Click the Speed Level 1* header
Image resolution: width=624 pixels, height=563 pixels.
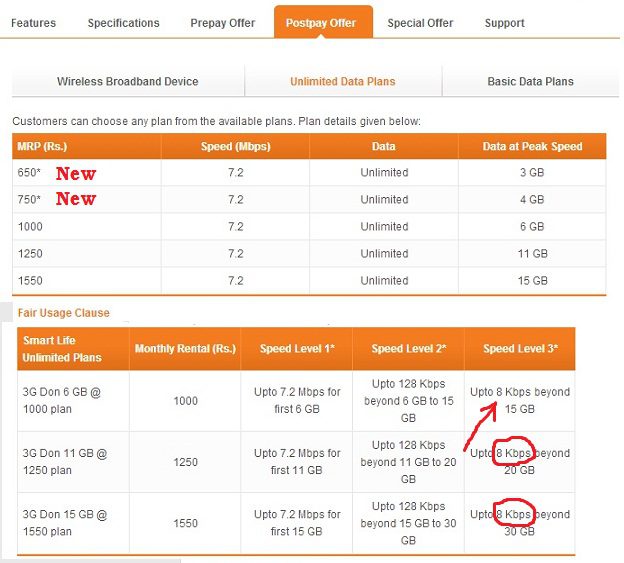point(297,349)
